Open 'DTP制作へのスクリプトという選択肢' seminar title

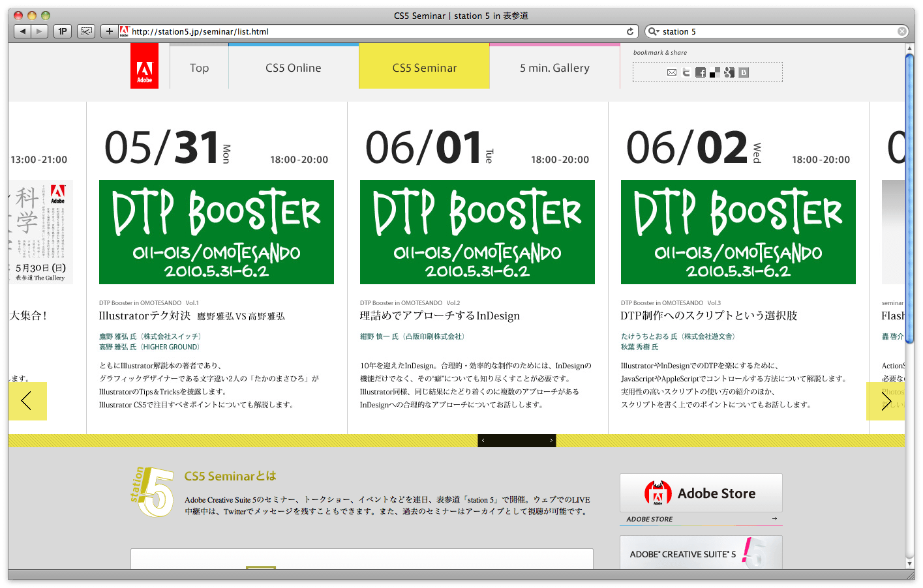click(709, 316)
